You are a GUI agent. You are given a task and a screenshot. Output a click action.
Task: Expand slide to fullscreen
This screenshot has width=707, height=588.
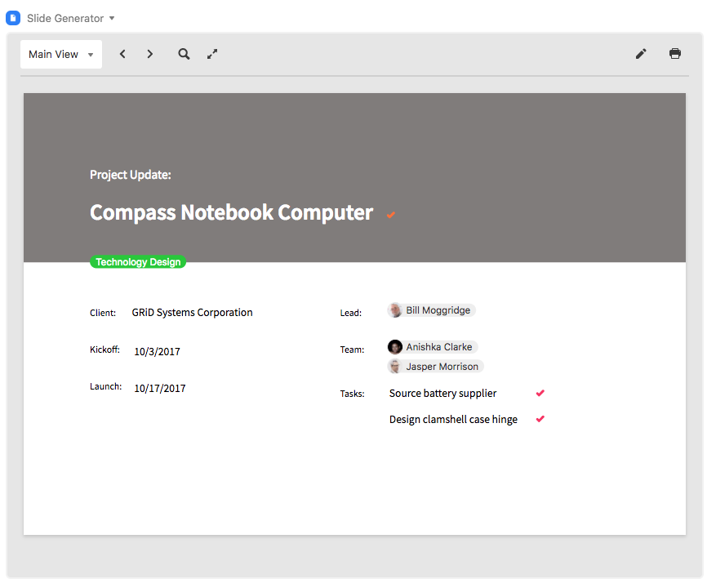[x=212, y=54]
